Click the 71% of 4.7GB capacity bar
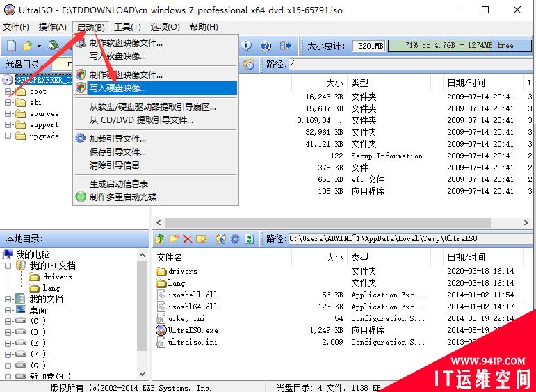This screenshot has width=536, height=392. tap(460, 45)
